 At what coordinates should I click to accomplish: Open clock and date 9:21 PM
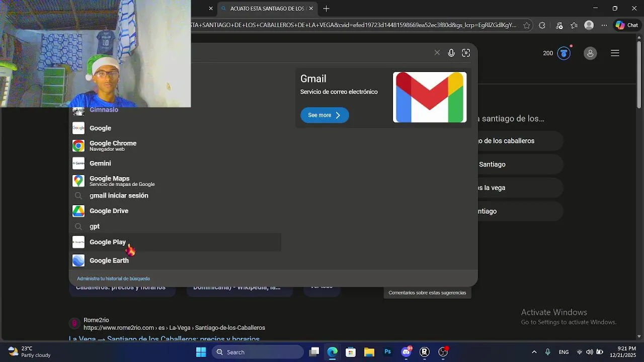623,352
